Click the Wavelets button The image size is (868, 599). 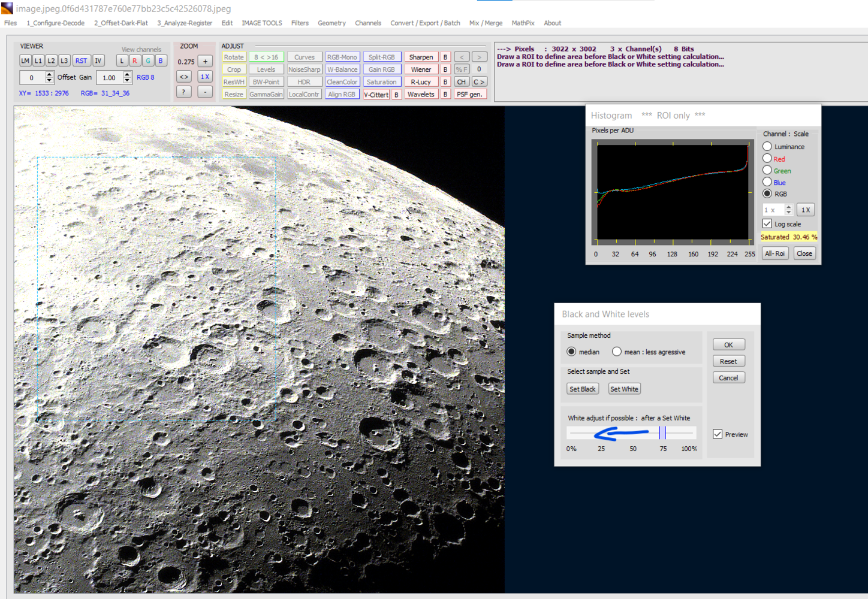421,94
